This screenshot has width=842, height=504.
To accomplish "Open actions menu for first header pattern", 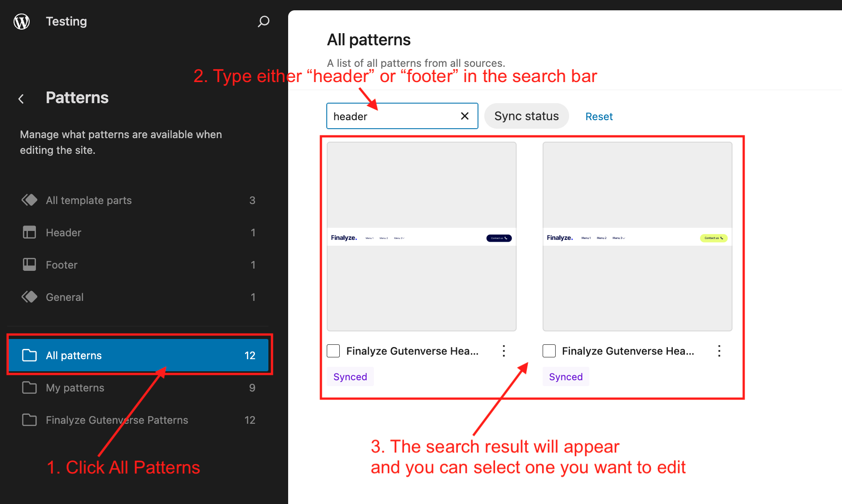I will coord(504,351).
